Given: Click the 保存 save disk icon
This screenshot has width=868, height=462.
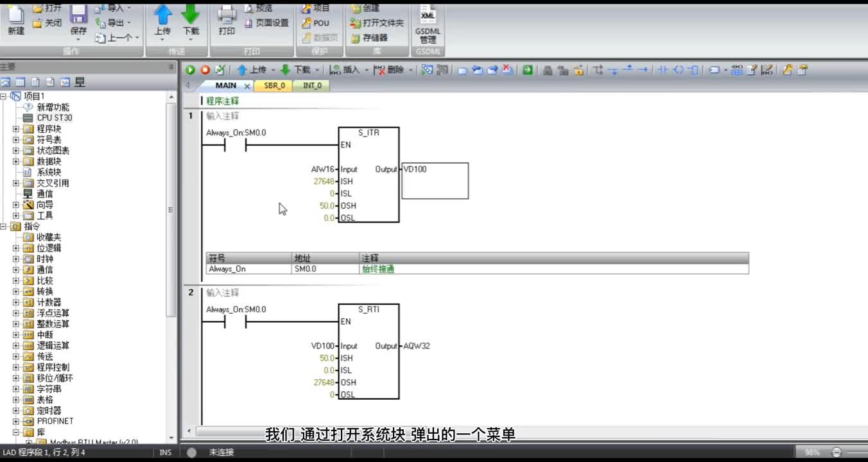Looking at the screenshot, I should point(78,19).
